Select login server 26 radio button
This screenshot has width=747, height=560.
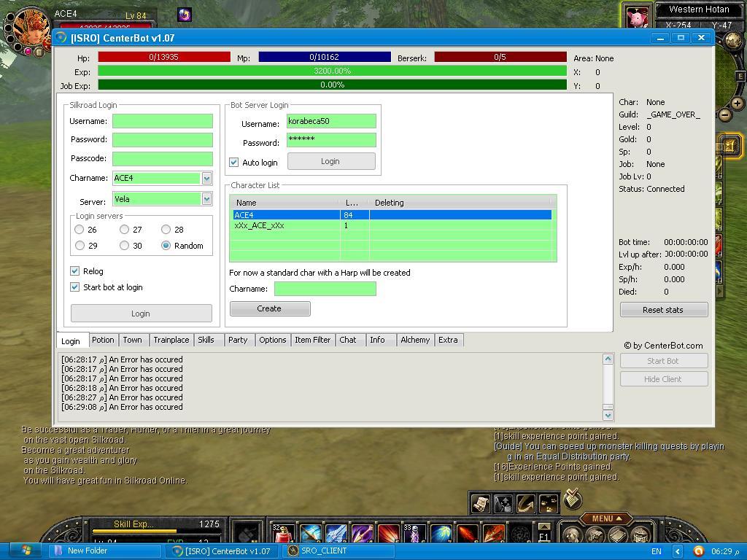click(79, 230)
